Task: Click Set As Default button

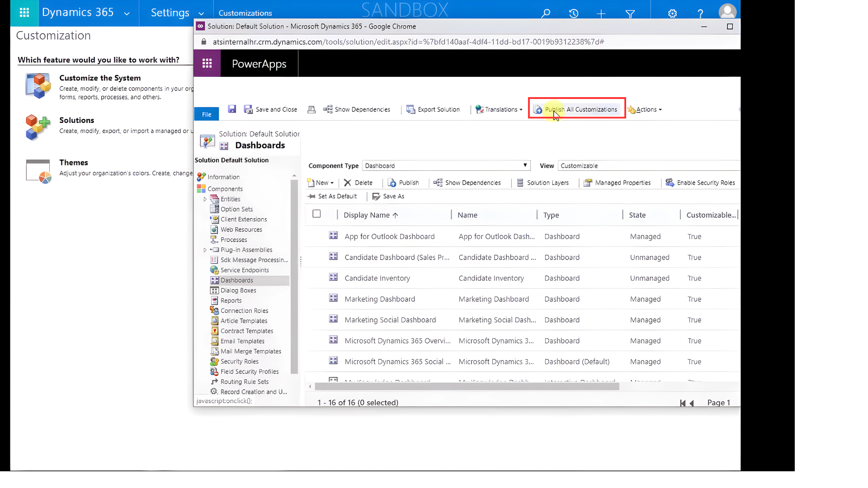Action: pos(332,196)
